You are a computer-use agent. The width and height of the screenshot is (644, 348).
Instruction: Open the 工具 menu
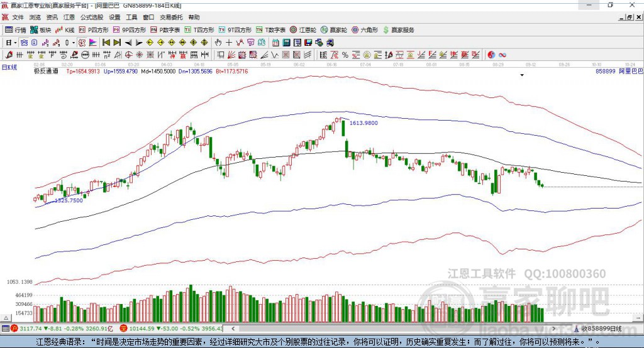coord(131,17)
